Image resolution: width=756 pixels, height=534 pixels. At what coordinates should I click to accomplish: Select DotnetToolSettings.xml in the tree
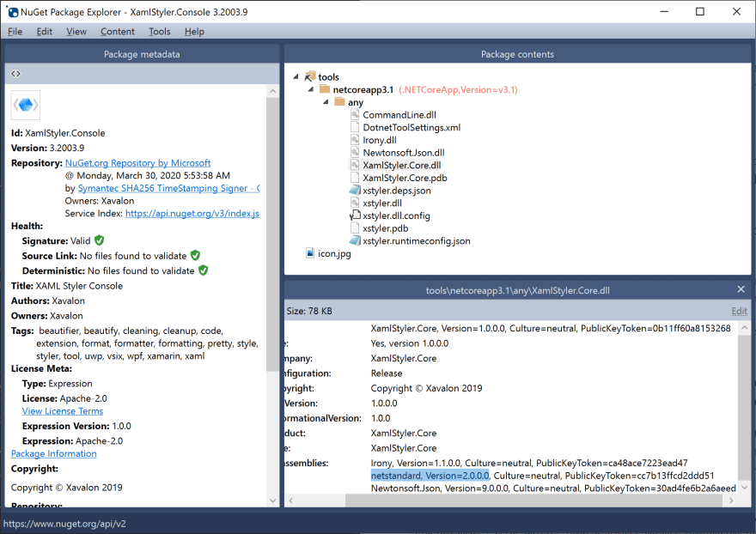click(412, 127)
